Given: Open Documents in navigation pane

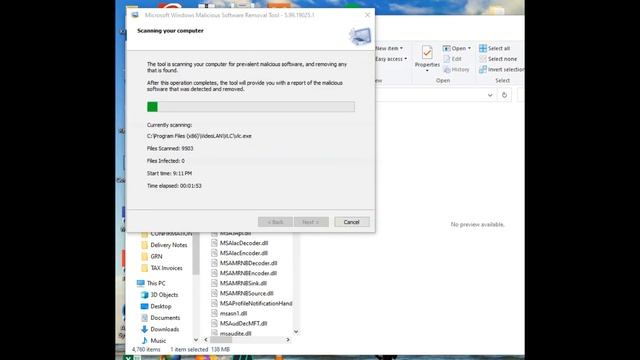Looking at the screenshot, I should coord(160,318).
